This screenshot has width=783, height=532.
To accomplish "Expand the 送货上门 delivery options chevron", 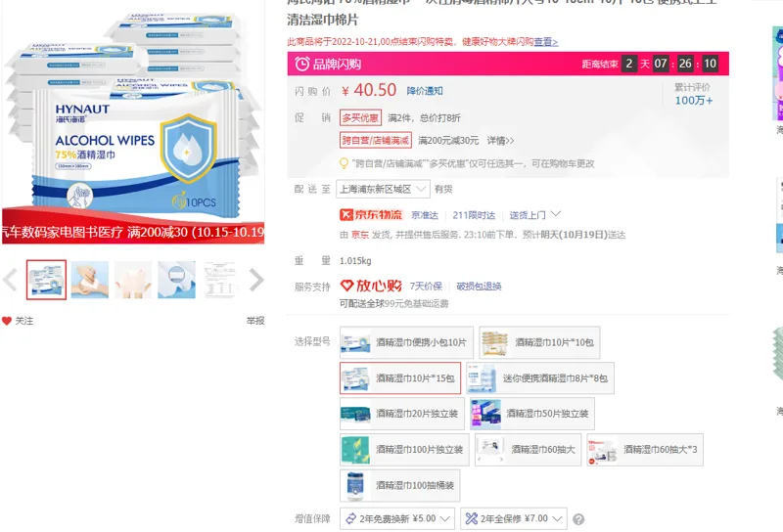I will coord(556,214).
